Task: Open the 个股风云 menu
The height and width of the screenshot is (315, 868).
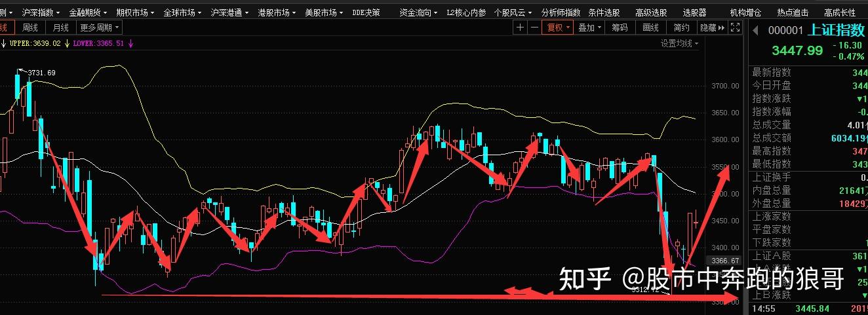Action: tap(514, 12)
